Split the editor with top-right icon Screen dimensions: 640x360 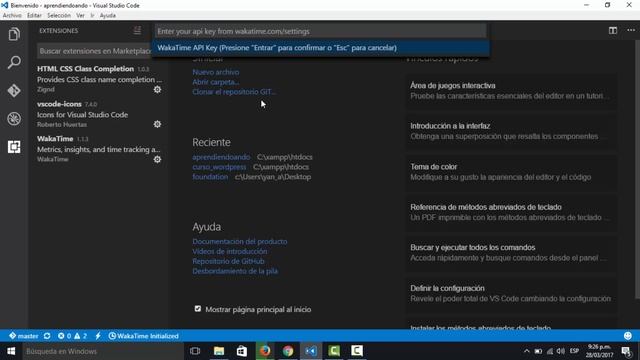(x=613, y=31)
